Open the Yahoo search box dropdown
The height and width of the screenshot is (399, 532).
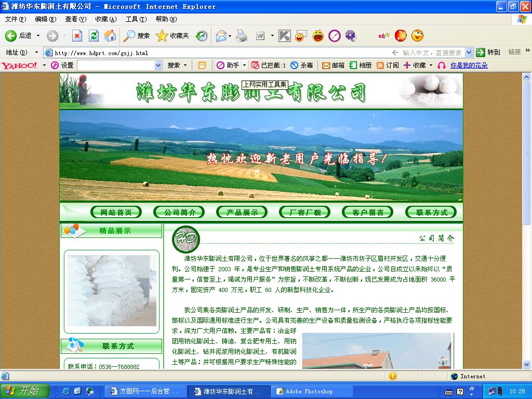158,65
